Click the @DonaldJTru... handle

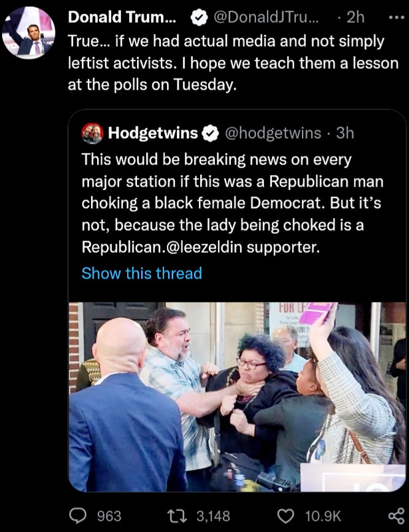tap(266, 17)
